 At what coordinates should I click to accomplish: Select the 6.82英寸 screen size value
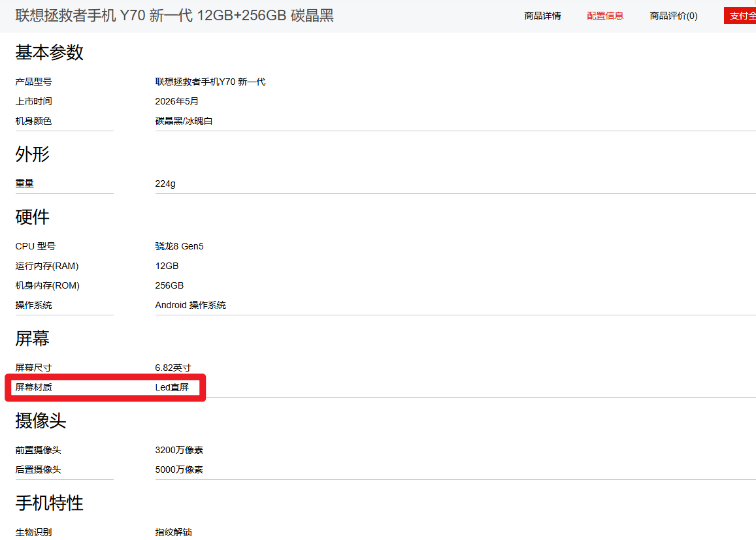coord(173,368)
